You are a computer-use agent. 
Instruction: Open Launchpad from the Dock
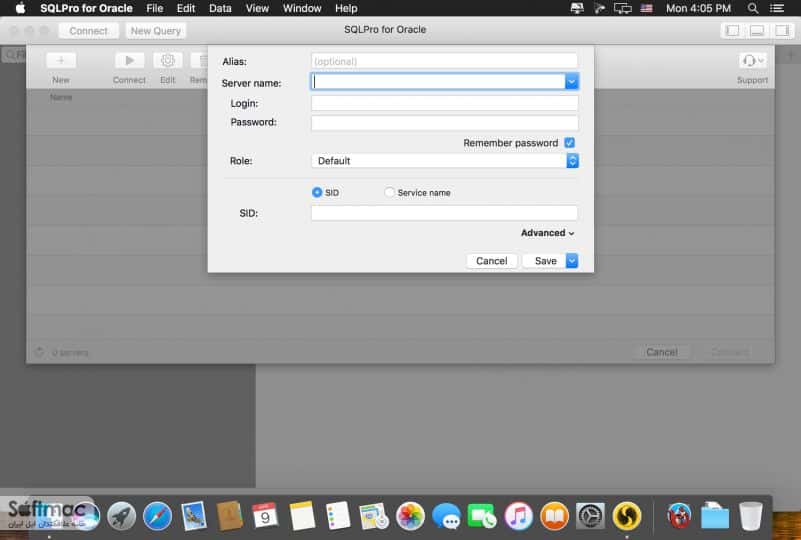coord(121,516)
